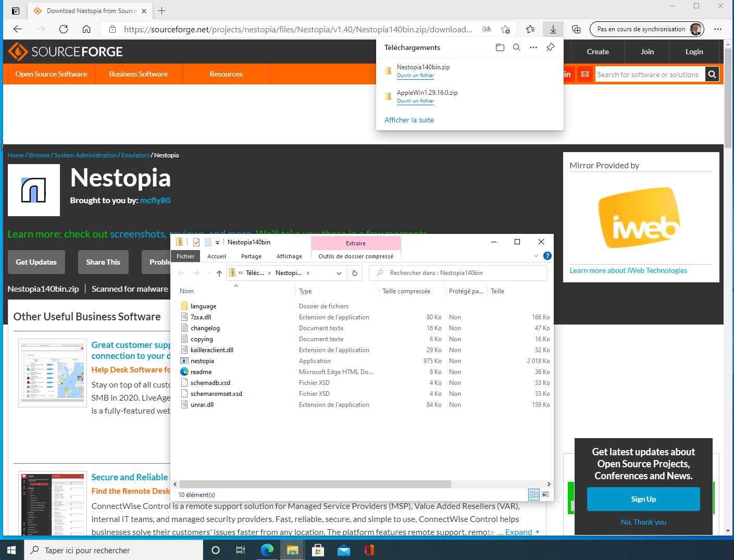
Task: Open Edge Collections
Action: pyautogui.click(x=576, y=29)
